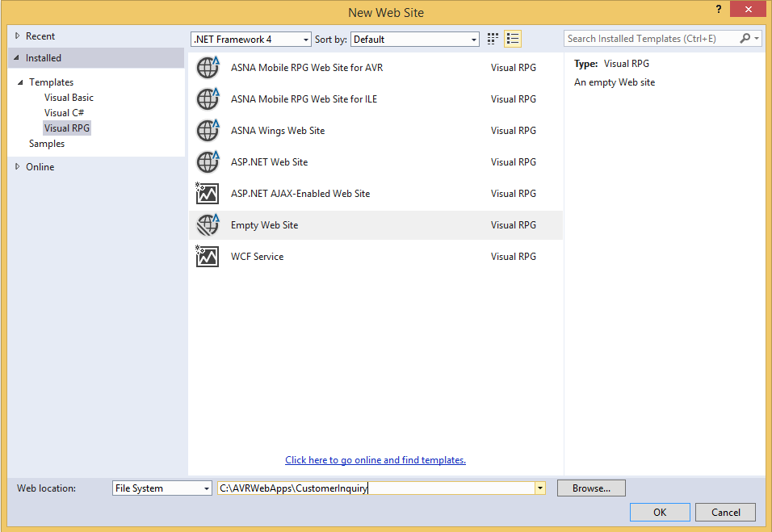Click the ASNA Mobile RPG for AVR globe icon

[x=208, y=68]
